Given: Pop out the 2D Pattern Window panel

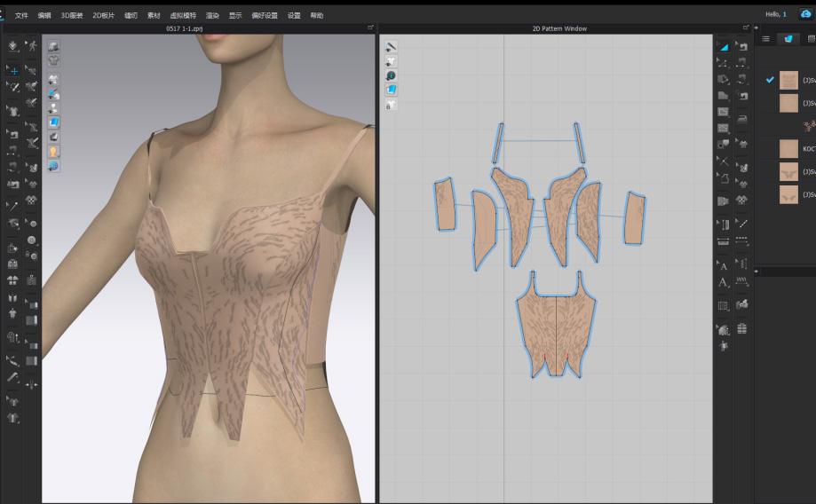Looking at the screenshot, I should pyautogui.click(x=744, y=28).
